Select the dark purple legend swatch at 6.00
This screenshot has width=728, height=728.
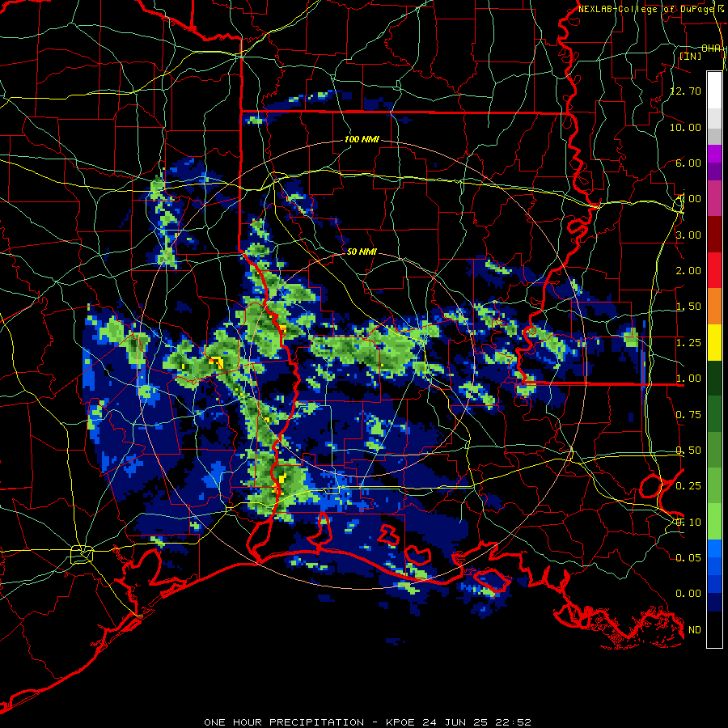714,171
